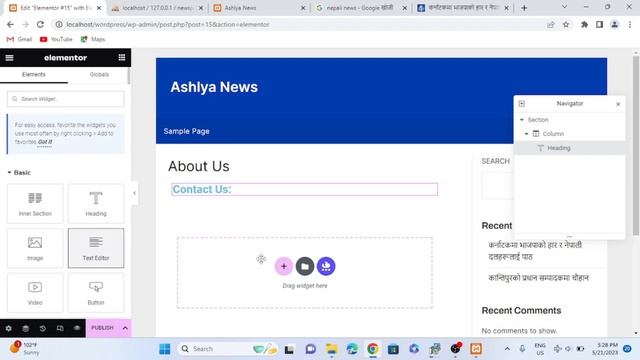Open the Chrome profile icon

click(614, 24)
